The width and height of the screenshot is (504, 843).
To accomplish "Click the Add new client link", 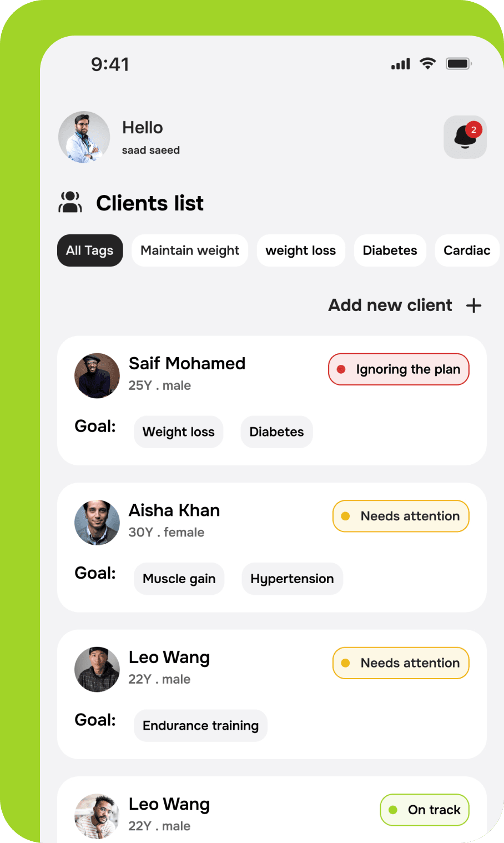I will [x=390, y=305].
